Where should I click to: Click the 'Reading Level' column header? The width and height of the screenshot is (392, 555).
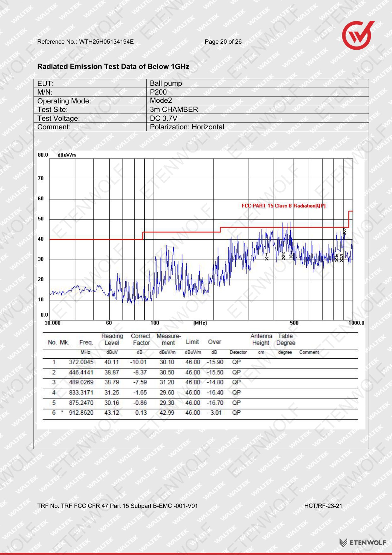coord(112,339)
